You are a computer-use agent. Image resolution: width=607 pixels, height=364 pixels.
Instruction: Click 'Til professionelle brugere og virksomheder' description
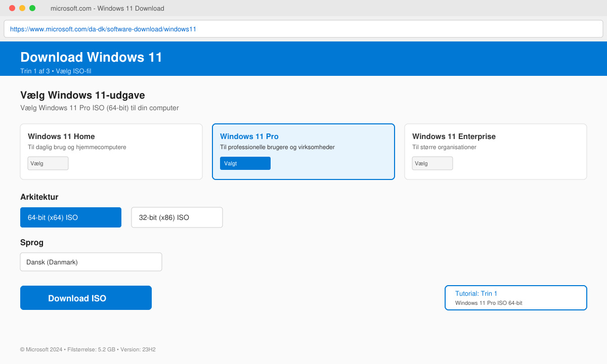(277, 147)
